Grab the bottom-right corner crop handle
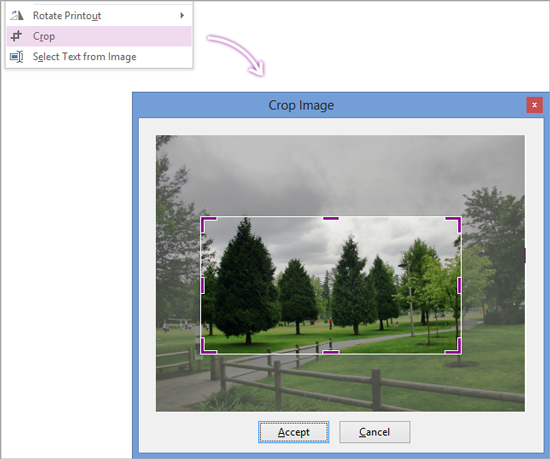The width and height of the screenshot is (550, 459). pyautogui.click(x=453, y=345)
